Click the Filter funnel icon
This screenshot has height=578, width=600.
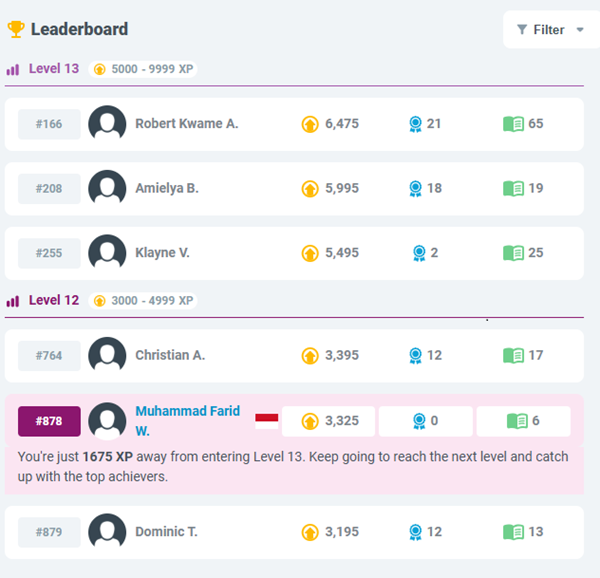click(x=522, y=29)
